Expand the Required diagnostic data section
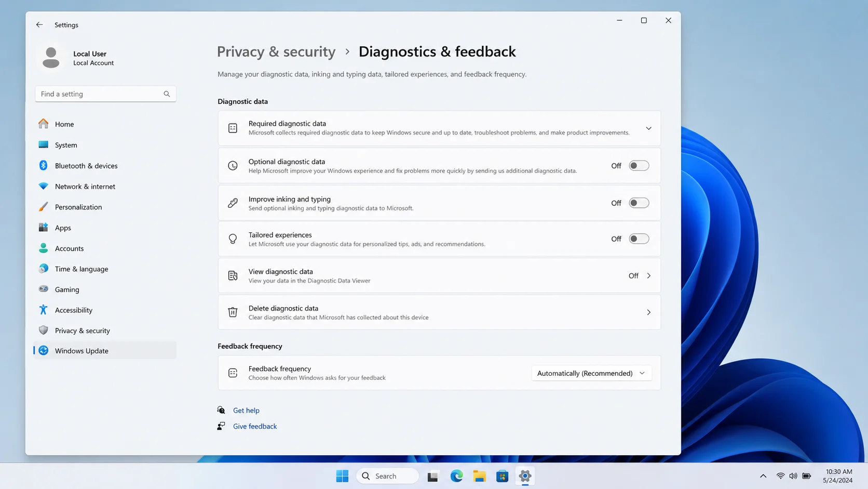 coord(648,128)
